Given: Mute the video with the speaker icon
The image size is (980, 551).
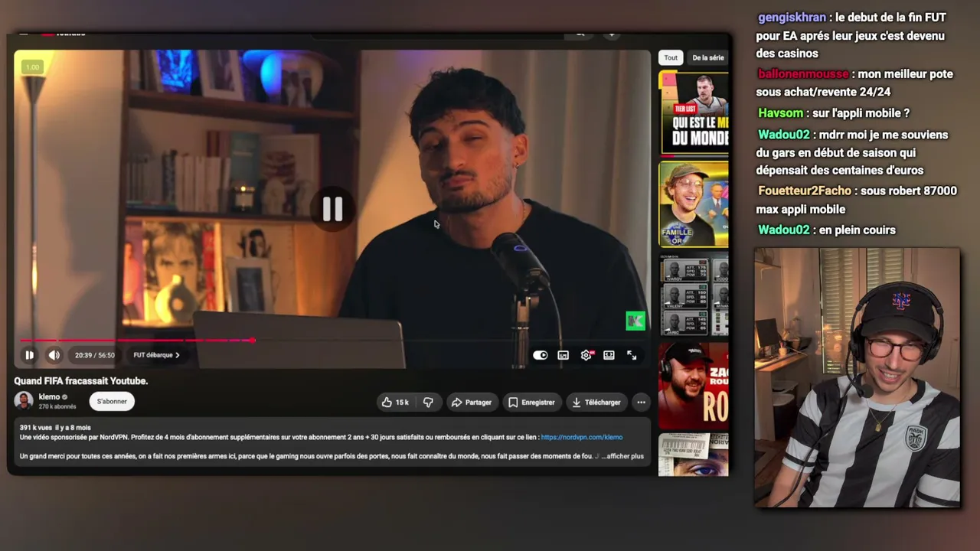Looking at the screenshot, I should tap(54, 355).
